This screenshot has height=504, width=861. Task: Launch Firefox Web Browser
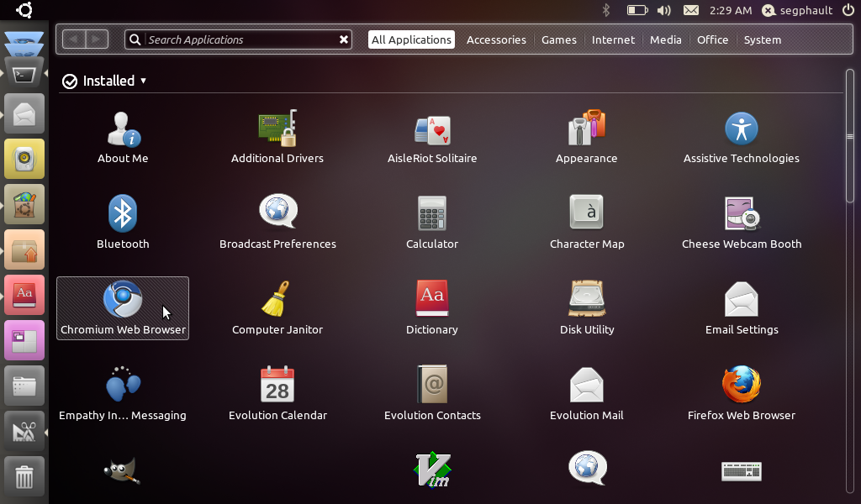[x=741, y=393]
